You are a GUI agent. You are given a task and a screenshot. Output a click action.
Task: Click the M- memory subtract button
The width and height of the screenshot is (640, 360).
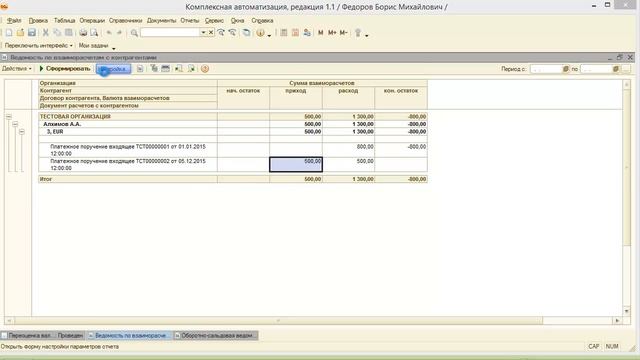tap(343, 33)
